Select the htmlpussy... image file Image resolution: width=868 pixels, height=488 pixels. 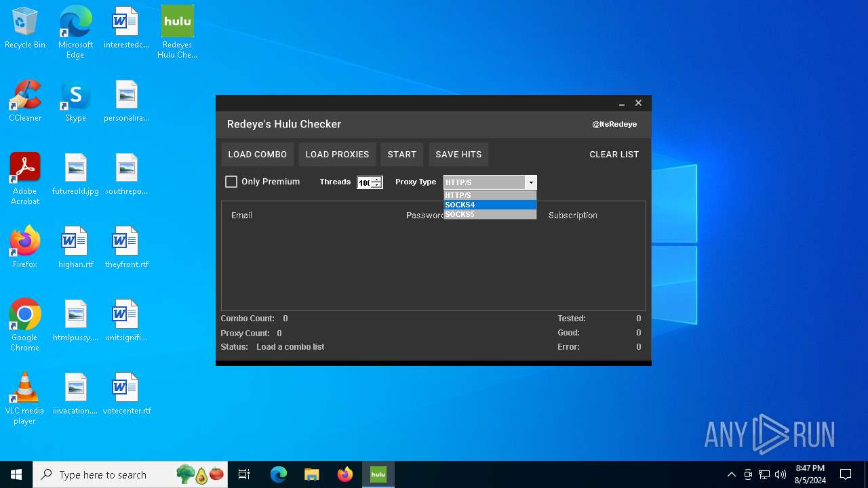click(x=75, y=321)
